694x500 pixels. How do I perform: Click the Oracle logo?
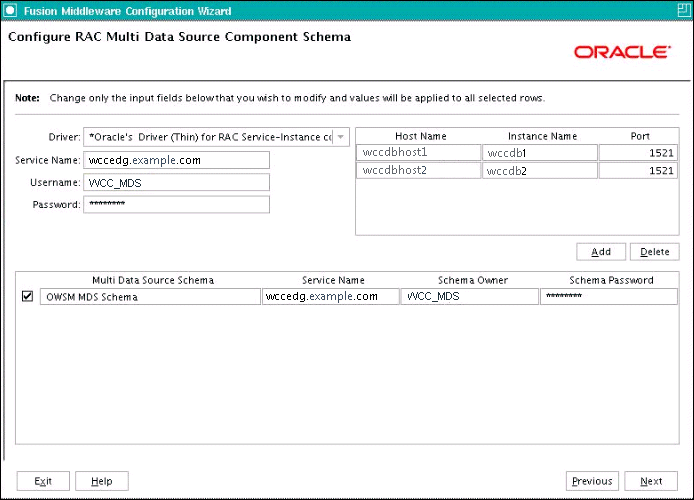click(x=622, y=52)
